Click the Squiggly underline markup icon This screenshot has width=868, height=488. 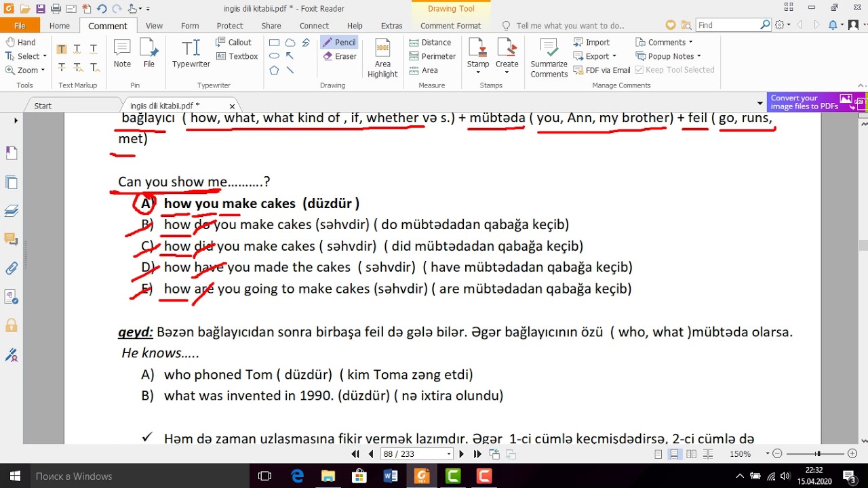click(77, 49)
